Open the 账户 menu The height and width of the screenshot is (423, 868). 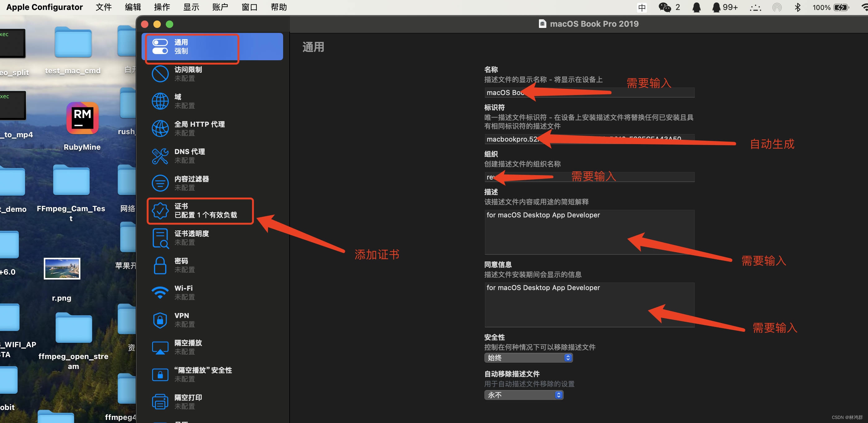point(220,7)
